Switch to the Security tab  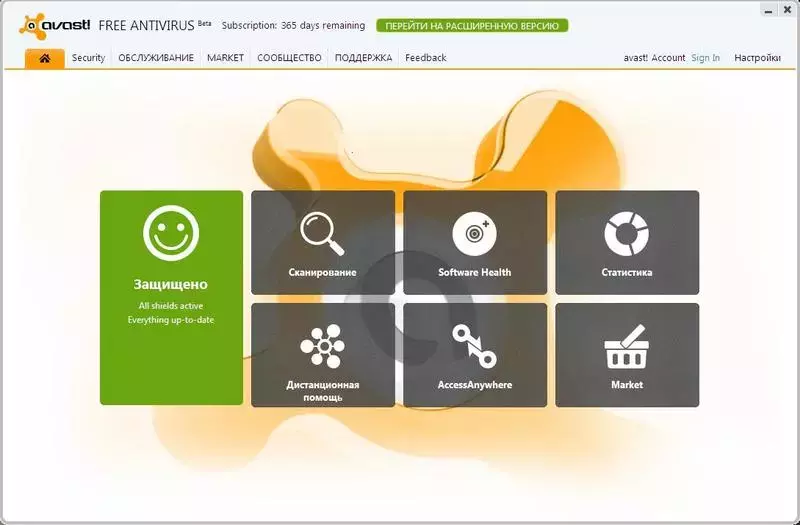point(88,58)
